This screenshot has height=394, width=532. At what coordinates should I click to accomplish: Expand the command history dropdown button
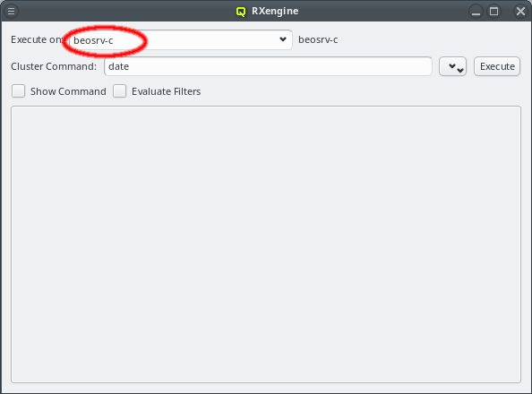pos(452,66)
